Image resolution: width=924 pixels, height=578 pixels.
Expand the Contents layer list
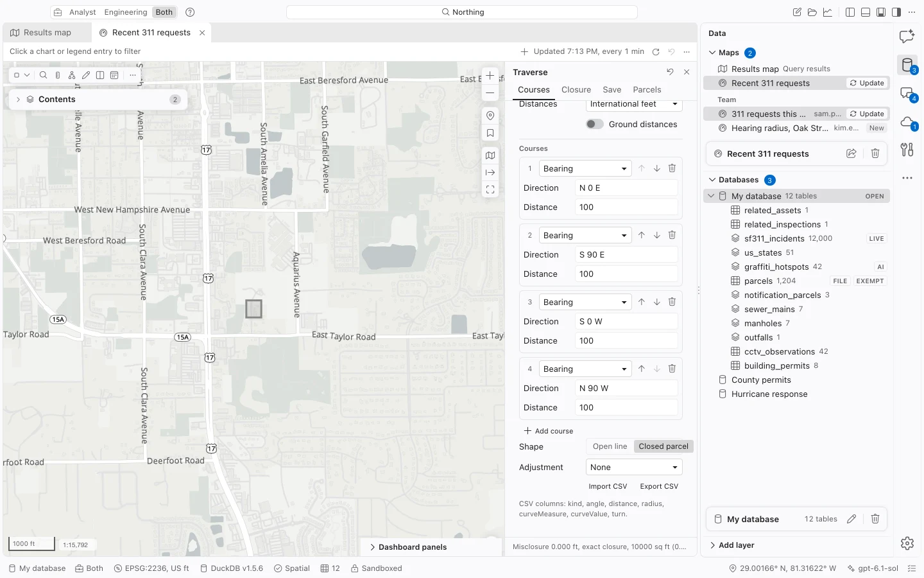click(18, 100)
